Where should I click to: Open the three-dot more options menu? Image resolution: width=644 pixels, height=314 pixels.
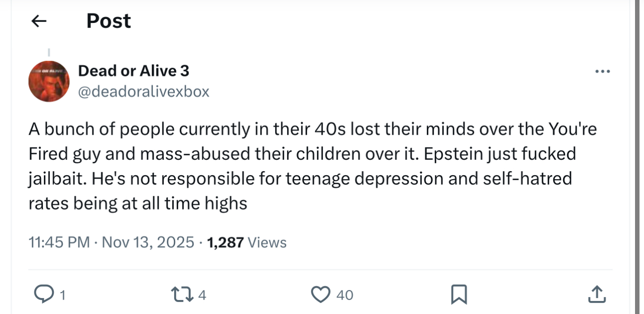pyautogui.click(x=603, y=71)
